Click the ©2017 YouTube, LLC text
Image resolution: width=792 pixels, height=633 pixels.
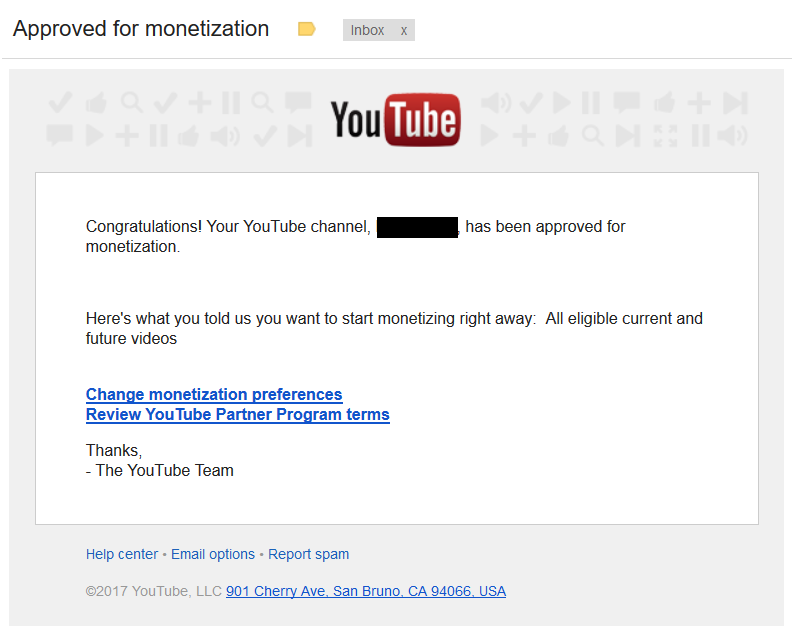coord(154,591)
